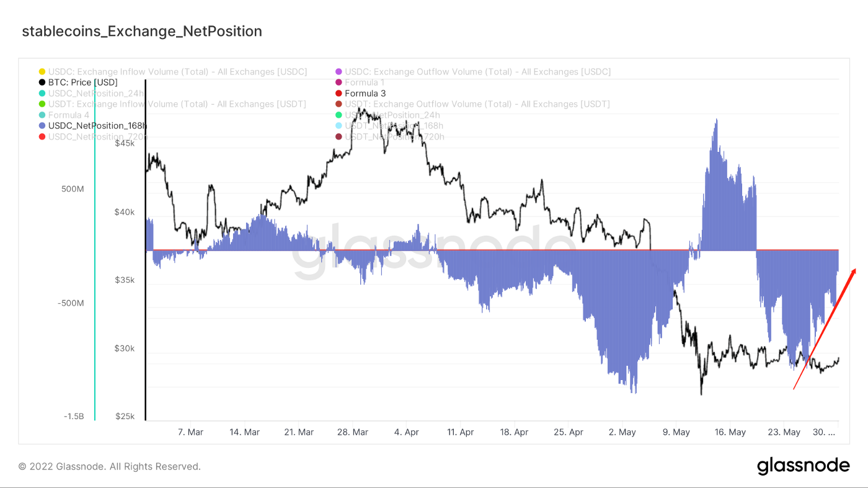Click the teal USDC_NetPosition_24h legend dot
The height and width of the screenshot is (488, 868).
(42, 94)
